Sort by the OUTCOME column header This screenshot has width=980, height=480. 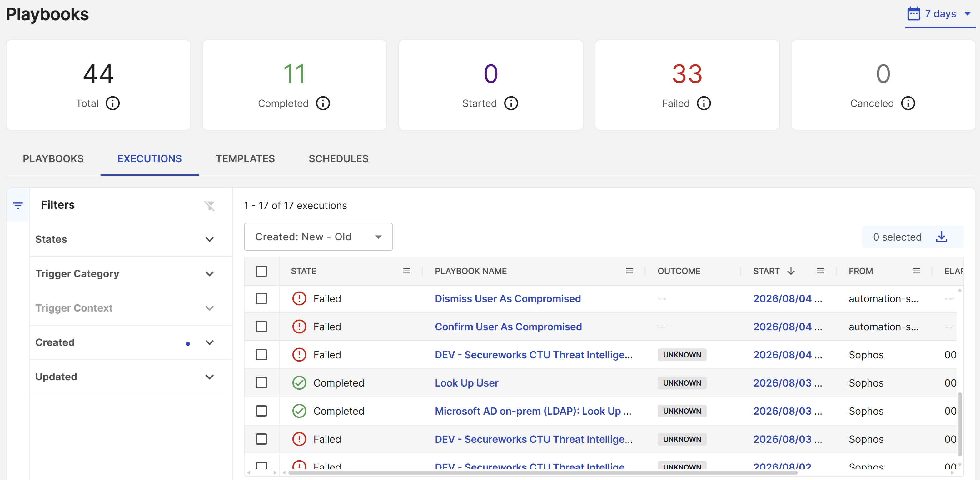679,271
